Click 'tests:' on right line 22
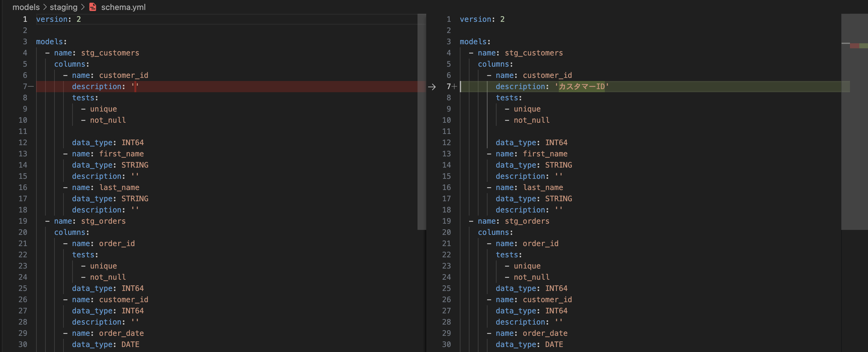868x352 pixels. 509,255
